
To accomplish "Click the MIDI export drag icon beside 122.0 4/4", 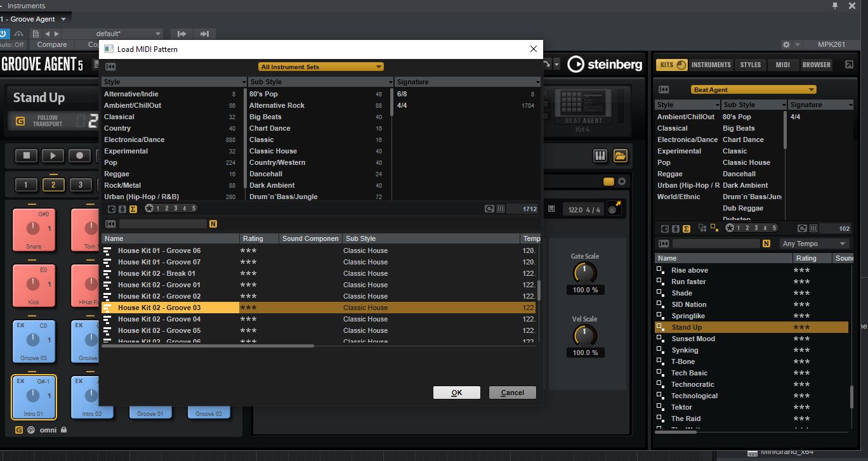I will (x=614, y=208).
